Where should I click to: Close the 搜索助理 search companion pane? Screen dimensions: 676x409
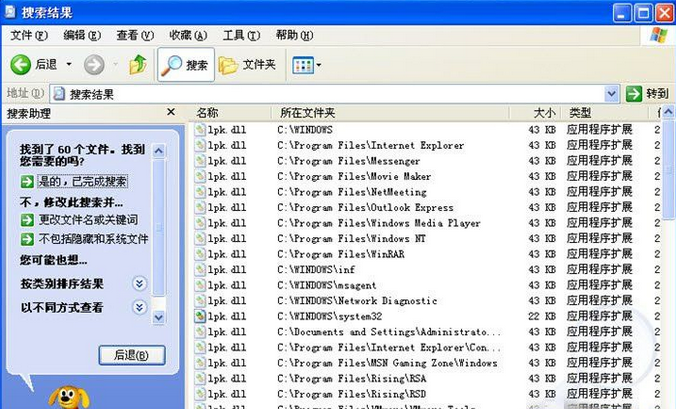171,112
